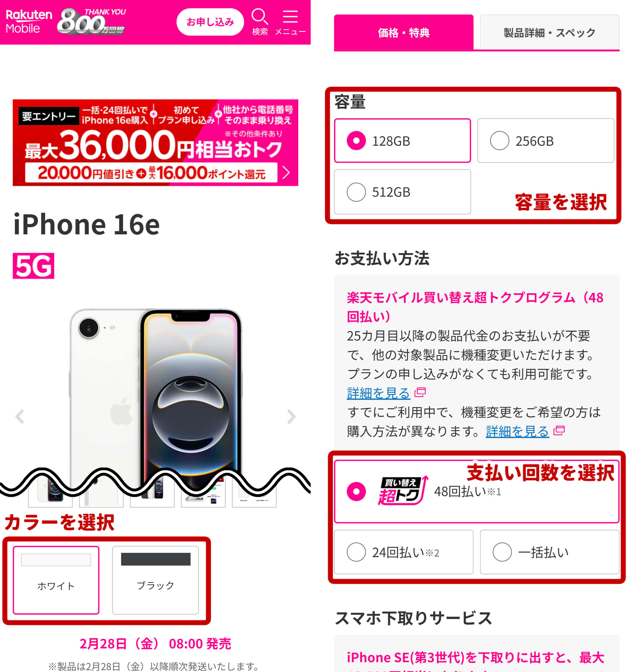Pick the ブラック color swatch
Image resolution: width=632 pixels, height=672 pixels.
click(x=156, y=580)
